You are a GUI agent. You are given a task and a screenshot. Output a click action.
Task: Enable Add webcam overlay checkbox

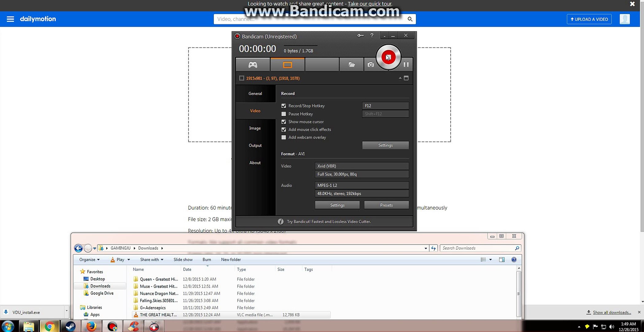click(284, 137)
